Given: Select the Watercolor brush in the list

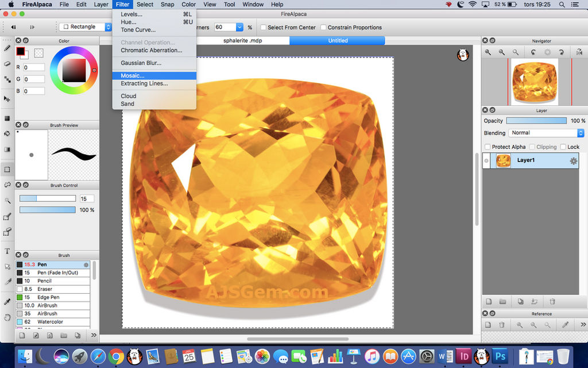Looking at the screenshot, I should pyautogui.click(x=53, y=322).
